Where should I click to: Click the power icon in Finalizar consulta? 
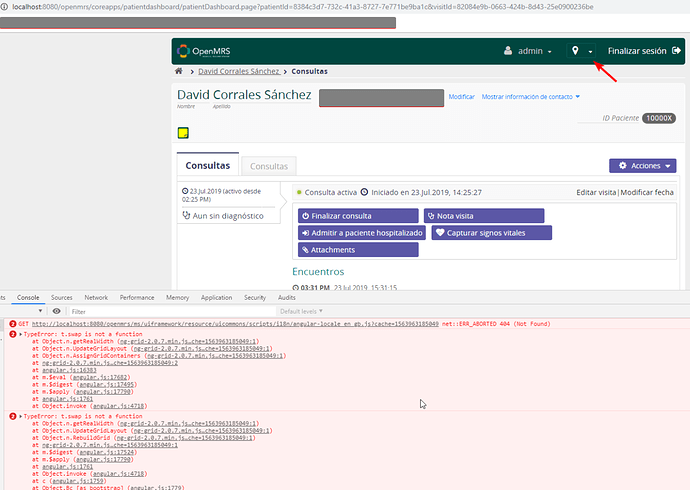305,216
